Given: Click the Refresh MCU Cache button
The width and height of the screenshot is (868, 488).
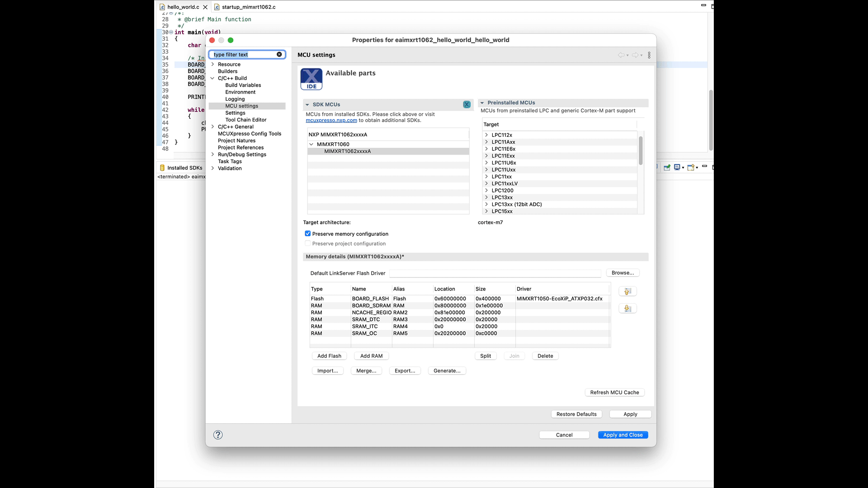Looking at the screenshot, I should tap(614, 392).
